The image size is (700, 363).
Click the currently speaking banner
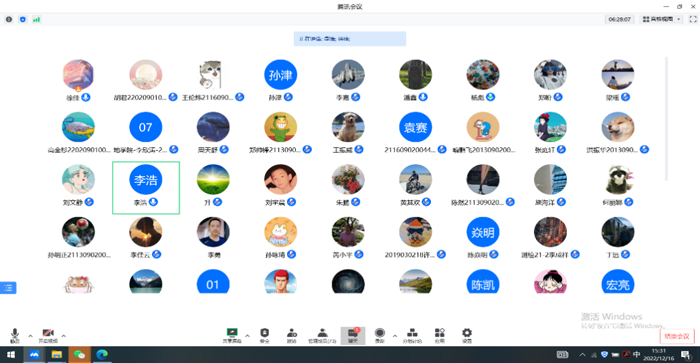pos(350,39)
